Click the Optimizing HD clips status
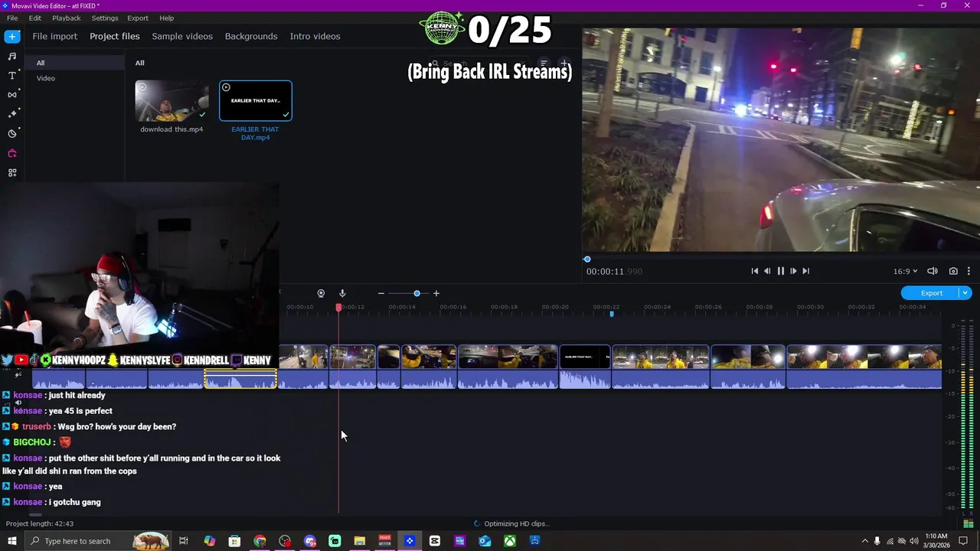This screenshot has width=980, height=551. point(511,523)
